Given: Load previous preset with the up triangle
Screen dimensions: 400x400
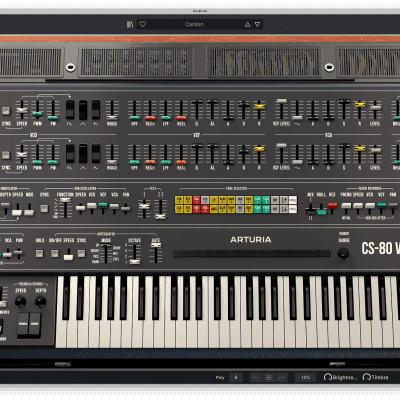Looking at the screenshot, I should coord(247,24).
